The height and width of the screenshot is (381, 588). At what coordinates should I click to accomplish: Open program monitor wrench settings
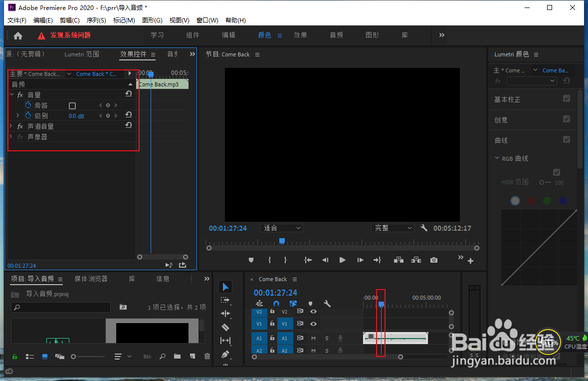424,228
